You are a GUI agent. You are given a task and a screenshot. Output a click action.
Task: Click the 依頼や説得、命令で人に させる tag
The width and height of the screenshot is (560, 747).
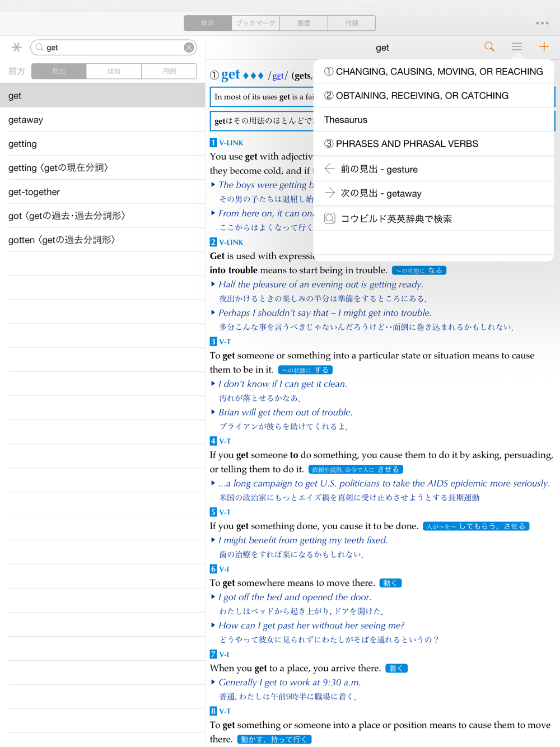point(356,469)
